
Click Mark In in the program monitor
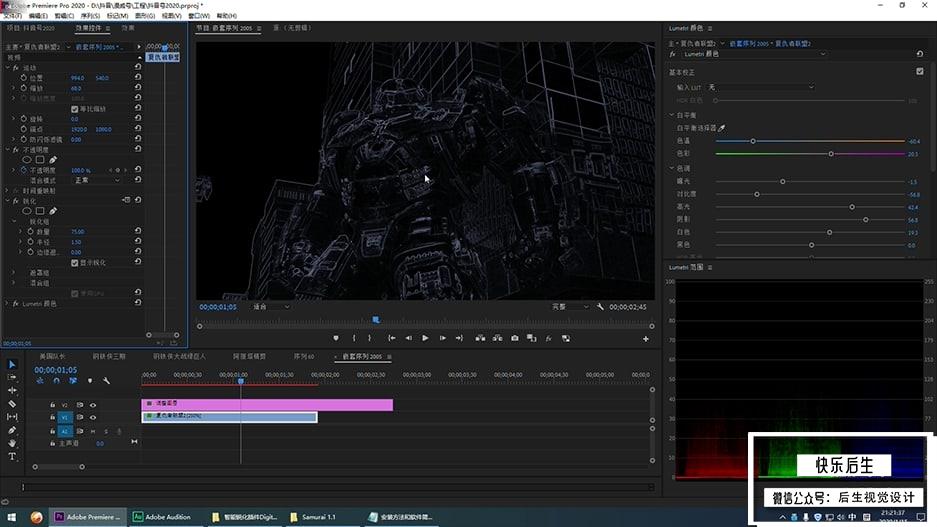tap(354, 338)
